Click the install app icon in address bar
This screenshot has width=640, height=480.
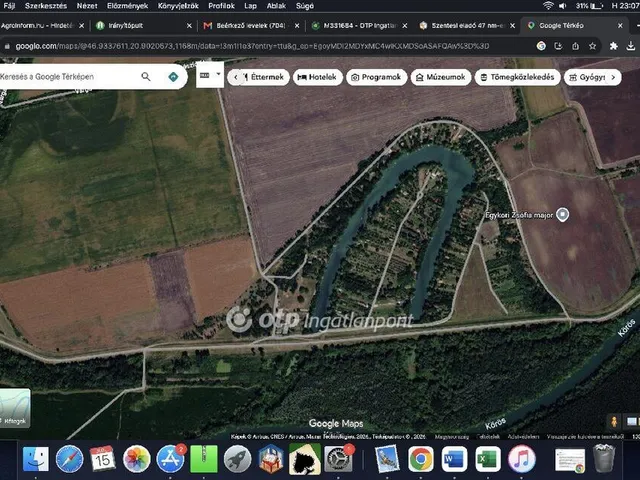click(558, 46)
